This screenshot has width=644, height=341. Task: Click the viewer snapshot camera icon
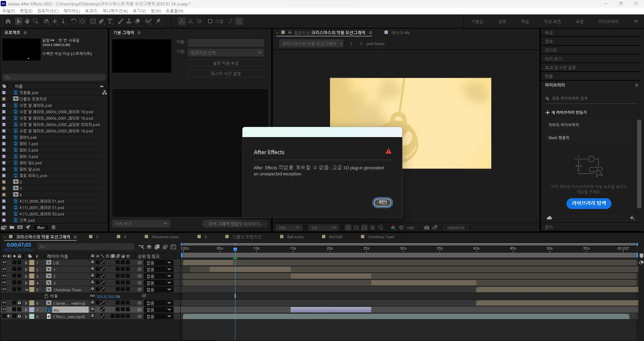pos(426,227)
